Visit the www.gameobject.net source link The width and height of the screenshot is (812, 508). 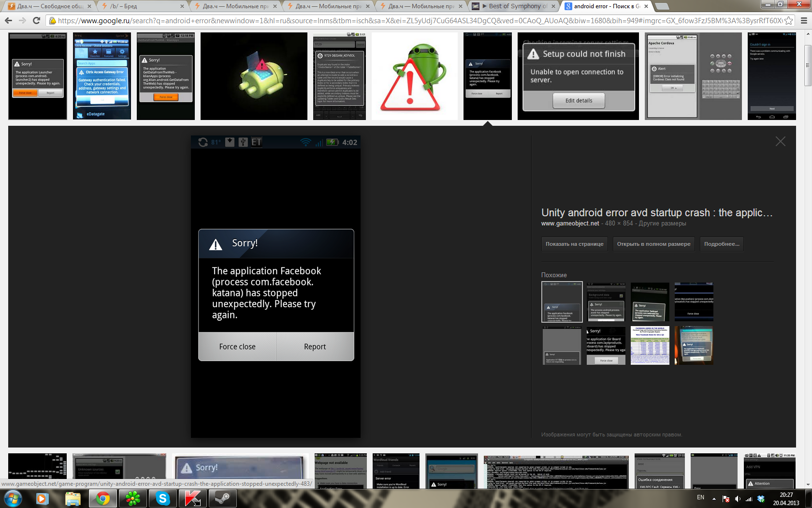[570, 224]
